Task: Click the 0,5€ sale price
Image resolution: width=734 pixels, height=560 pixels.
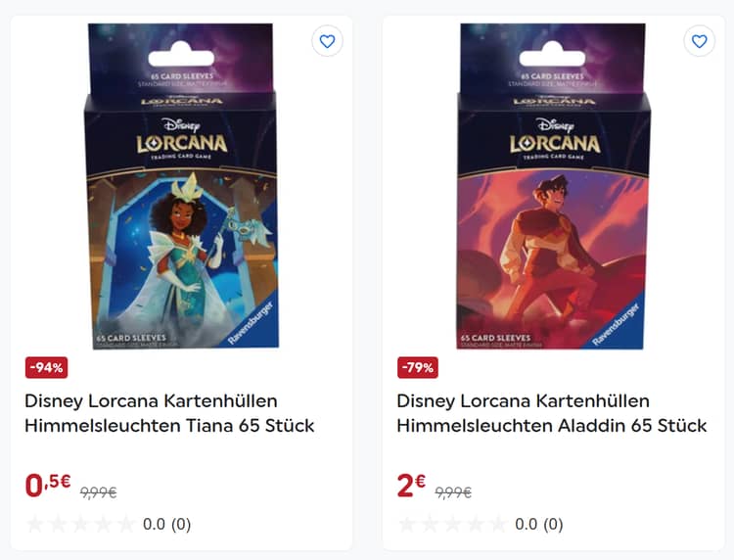Action: click(48, 485)
